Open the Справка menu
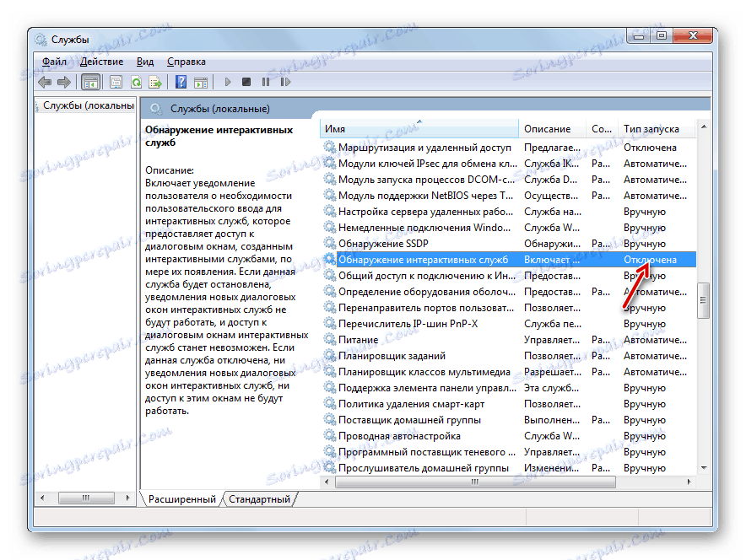Viewport: 746px width, 560px height. pos(186,62)
